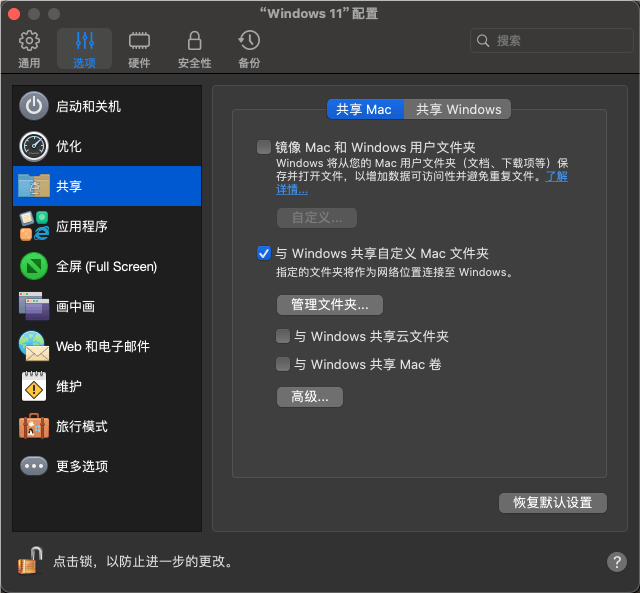
Task: Open 应用程序 in the sidebar
Action: coord(81,226)
